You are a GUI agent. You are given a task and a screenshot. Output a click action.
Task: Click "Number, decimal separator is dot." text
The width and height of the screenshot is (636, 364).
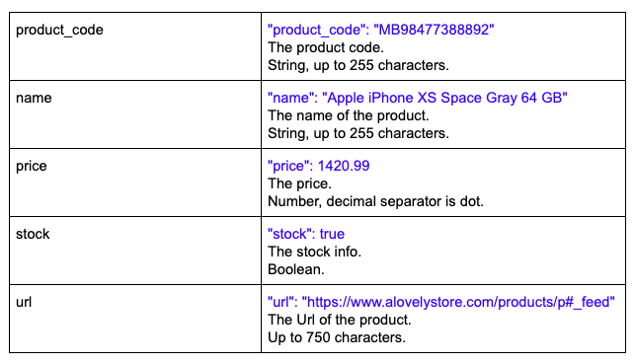pos(375,201)
